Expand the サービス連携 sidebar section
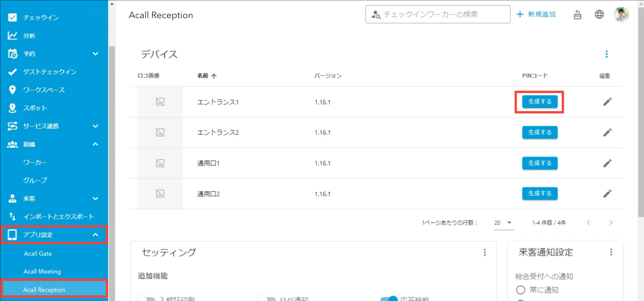Viewport: 644px width, 301px height. (x=95, y=126)
